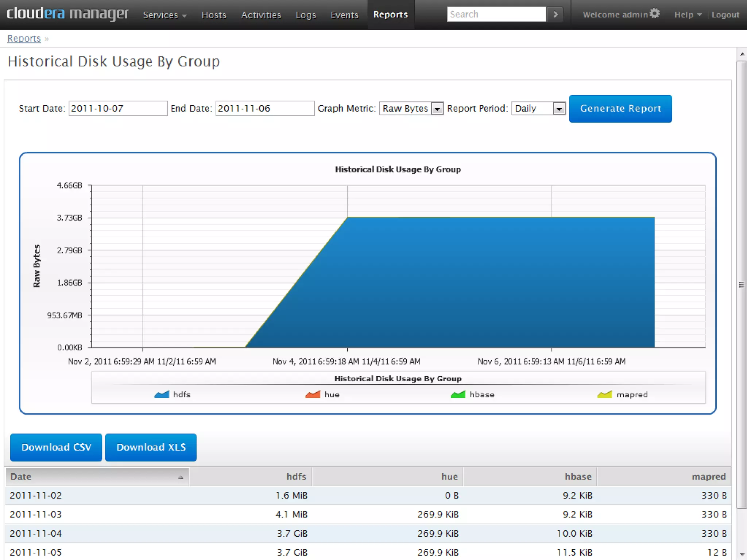Screen dimensions: 747x560
Task: Click the admin settings gear icon
Action: click(655, 13)
